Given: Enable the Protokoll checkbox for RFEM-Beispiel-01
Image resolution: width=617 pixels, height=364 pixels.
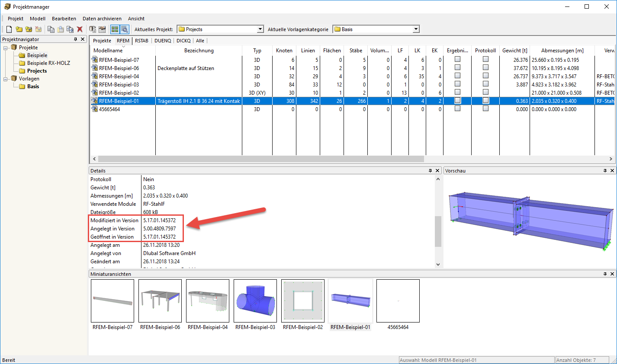Looking at the screenshot, I should (x=485, y=101).
